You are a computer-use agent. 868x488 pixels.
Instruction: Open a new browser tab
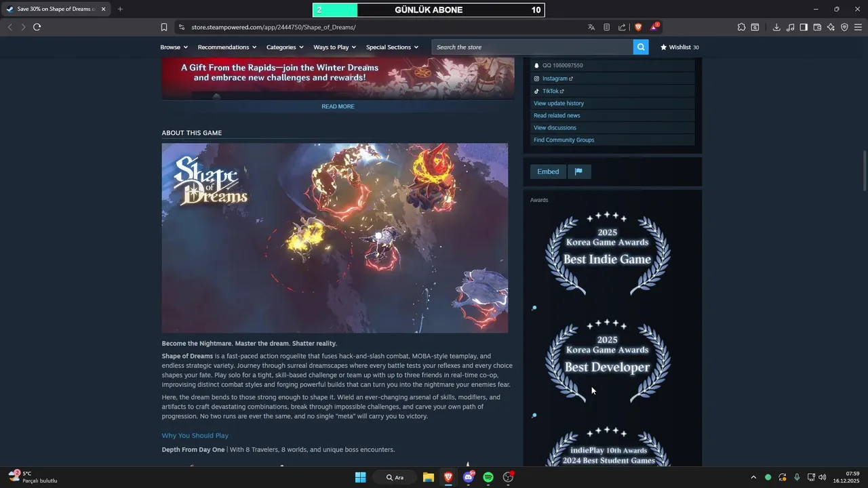120,9
